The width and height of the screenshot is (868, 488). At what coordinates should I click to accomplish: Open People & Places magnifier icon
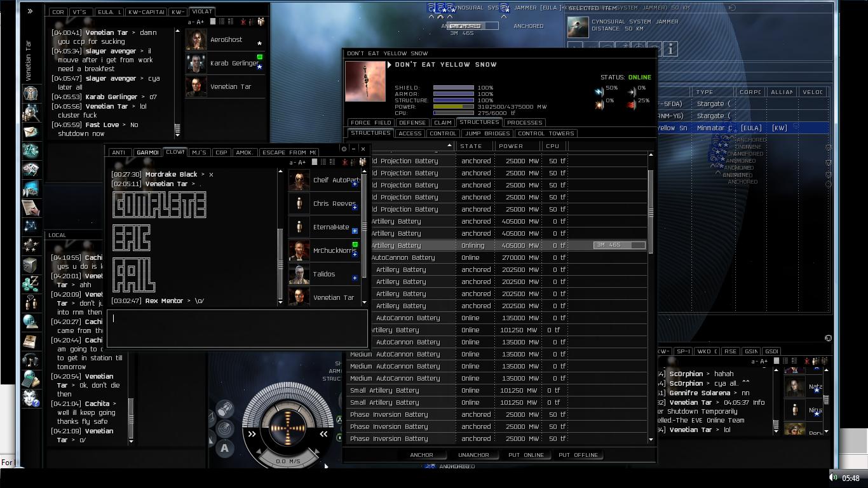[x=31, y=112]
